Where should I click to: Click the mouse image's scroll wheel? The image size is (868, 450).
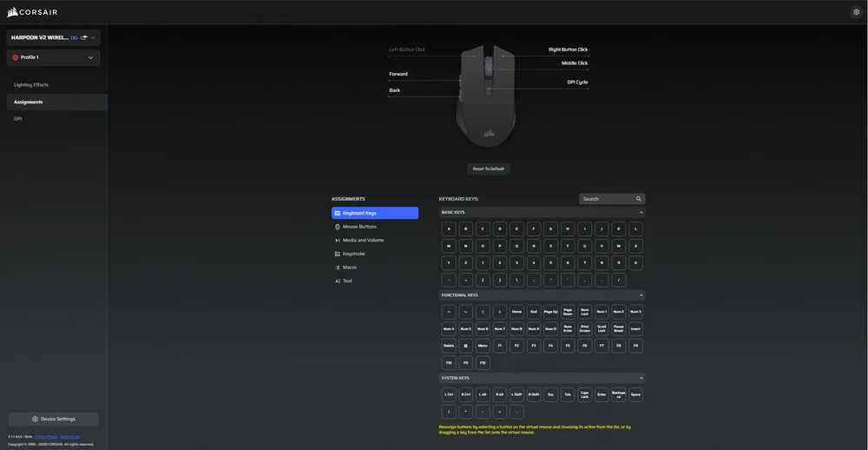[x=488, y=67]
